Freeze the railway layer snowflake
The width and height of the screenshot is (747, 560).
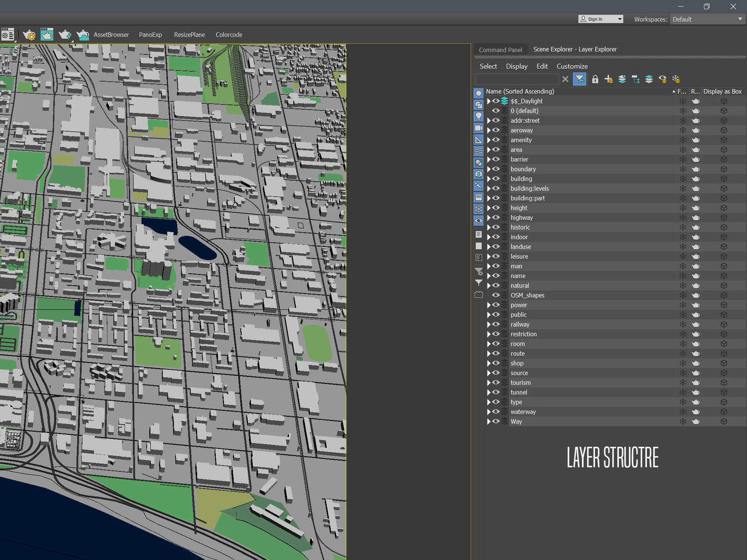click(x=683, y=325)
